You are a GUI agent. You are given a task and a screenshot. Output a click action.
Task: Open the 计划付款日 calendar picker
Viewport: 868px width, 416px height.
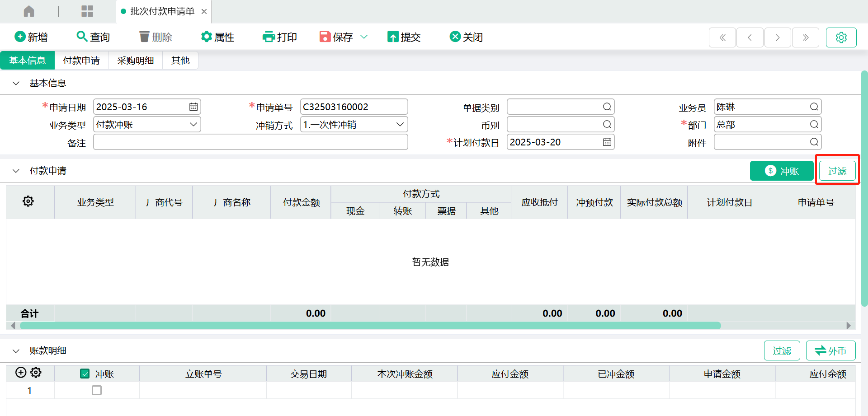pyautogui.click(x=607, y=142)
